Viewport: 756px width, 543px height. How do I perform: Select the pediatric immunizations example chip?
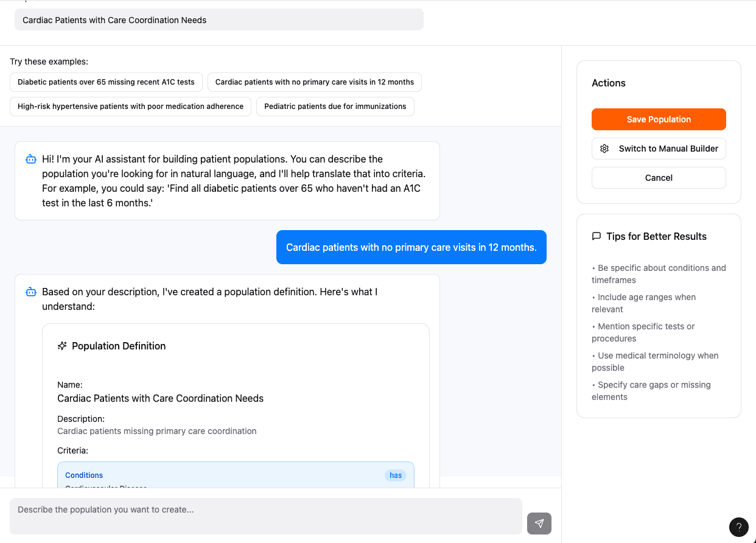click(335, 107)
